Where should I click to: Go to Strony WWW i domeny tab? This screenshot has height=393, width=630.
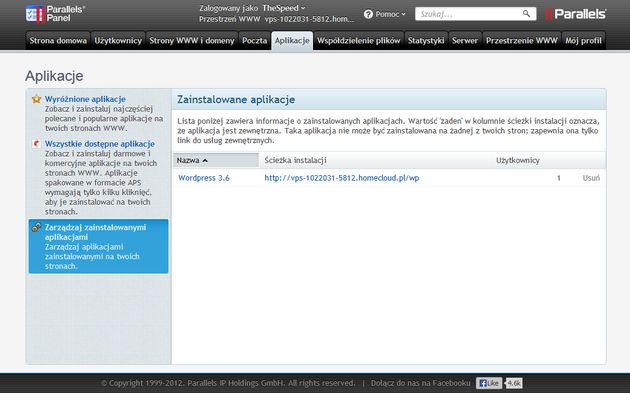click(192, 41)
